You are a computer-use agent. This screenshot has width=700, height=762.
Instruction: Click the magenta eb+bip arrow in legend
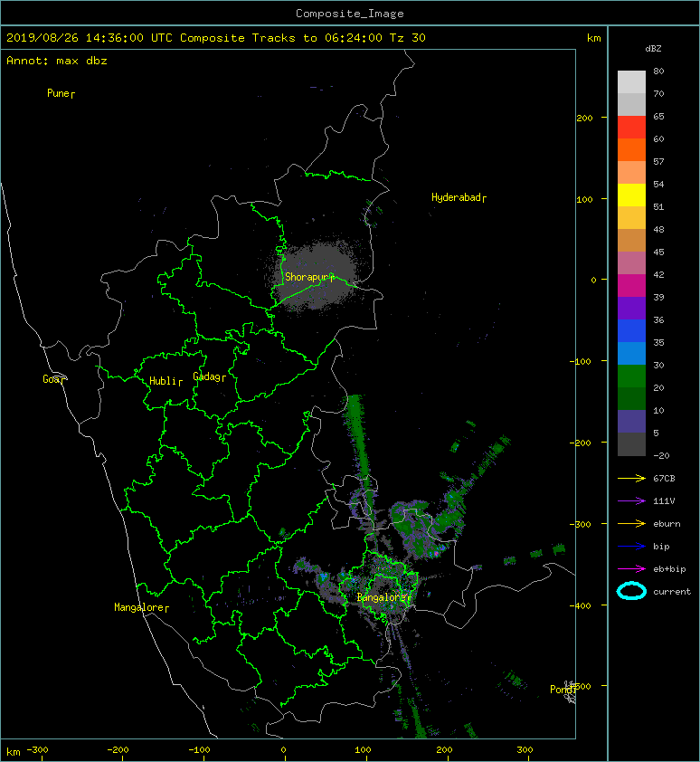tap(631, 569)
